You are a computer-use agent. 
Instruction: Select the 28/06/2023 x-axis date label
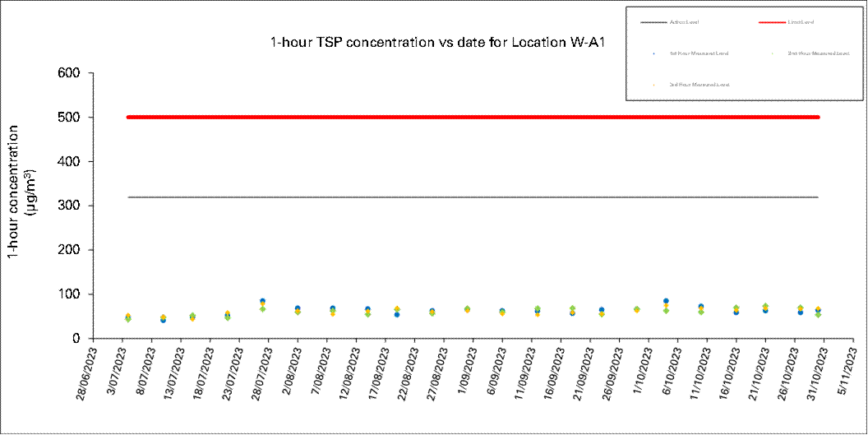click(x=81, y=373)
